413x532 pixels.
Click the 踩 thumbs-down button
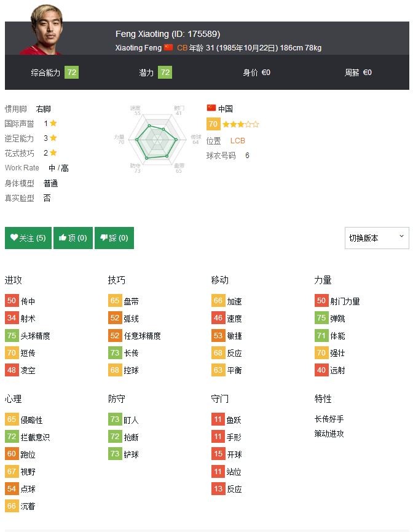pos(114,238)
